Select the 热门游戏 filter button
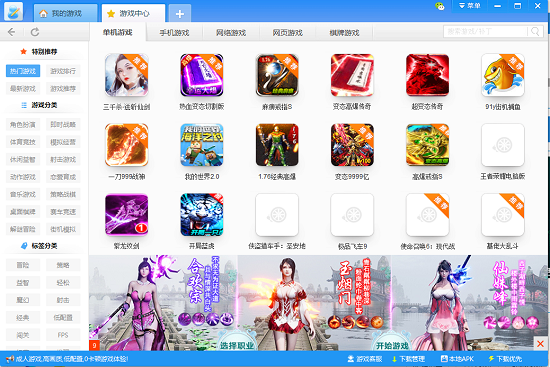 [23, 71]
